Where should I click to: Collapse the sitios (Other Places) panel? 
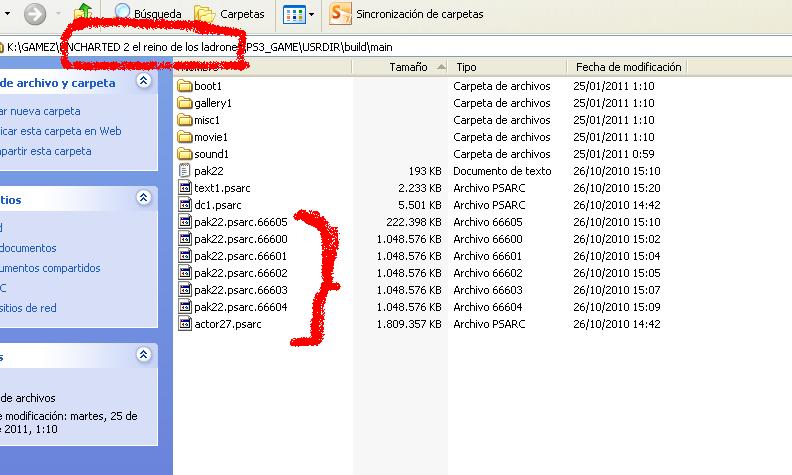[143, 198]
